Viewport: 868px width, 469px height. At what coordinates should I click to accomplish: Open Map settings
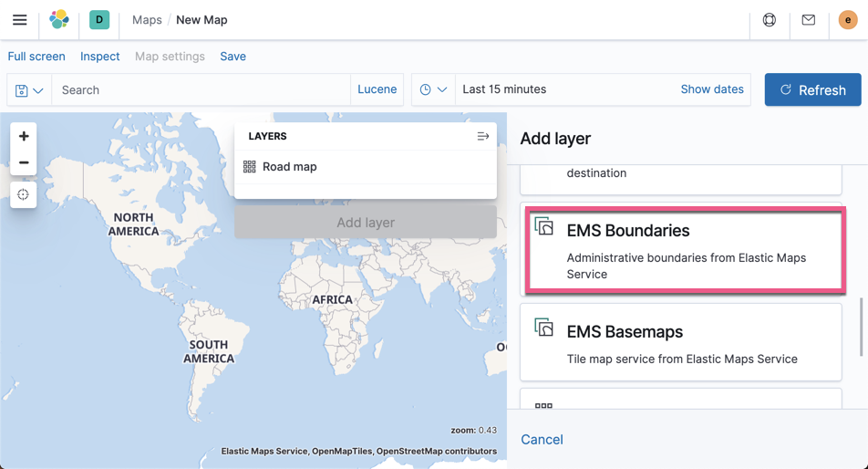coord(170,57)
